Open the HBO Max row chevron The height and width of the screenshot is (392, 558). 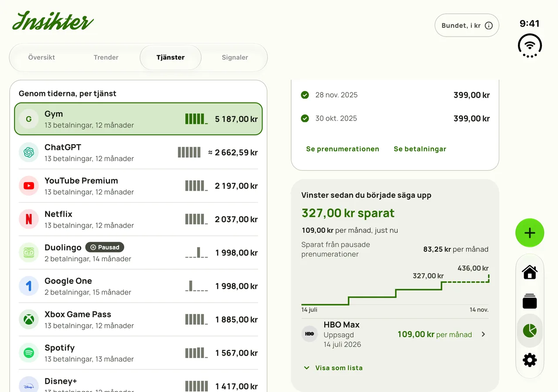tap(483, 335)
